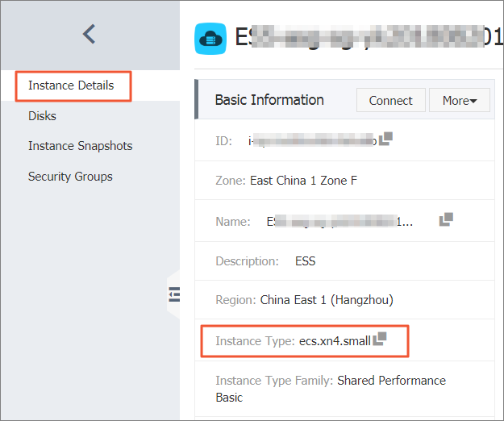
Task: Copy the instance Name using copy icon
Action: (446, 219)
